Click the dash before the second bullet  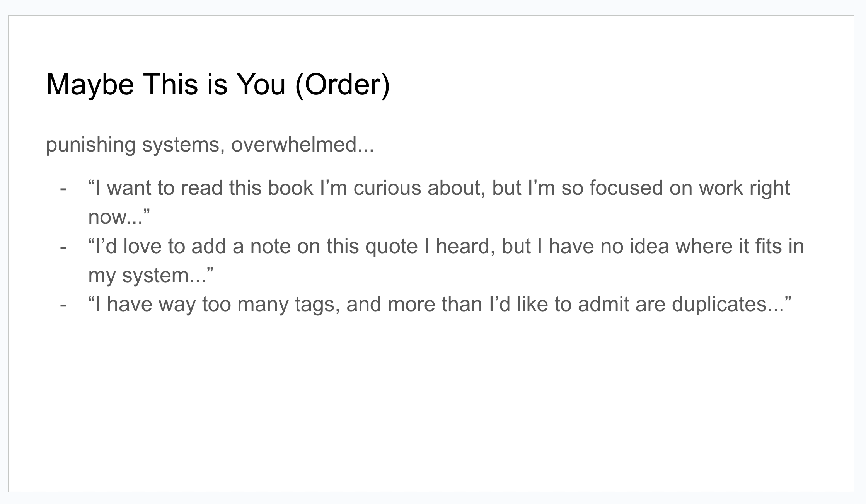[63, 246]
